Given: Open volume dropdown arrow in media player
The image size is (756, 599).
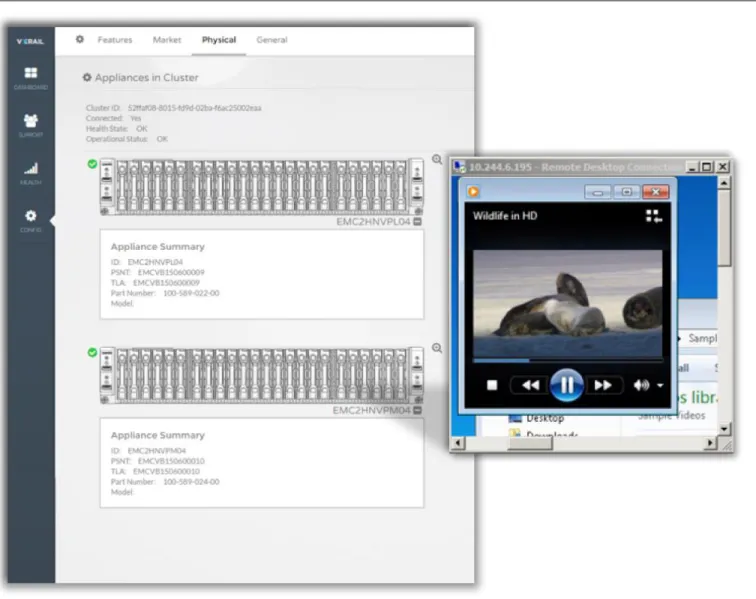Looking at the screenshot, I should pyautogui.click(x=660, y=385).
